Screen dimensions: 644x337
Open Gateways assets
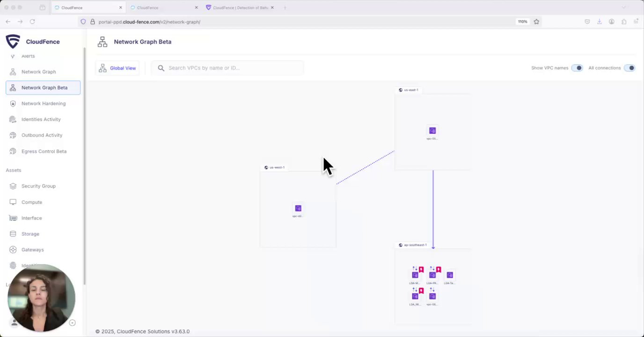click(43, 250)
